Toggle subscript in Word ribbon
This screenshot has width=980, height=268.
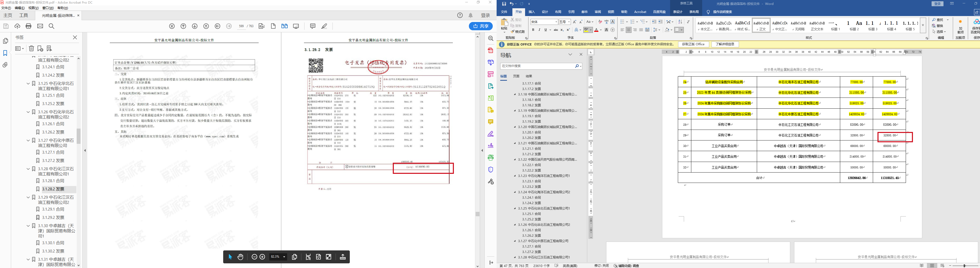pos(562,30)
